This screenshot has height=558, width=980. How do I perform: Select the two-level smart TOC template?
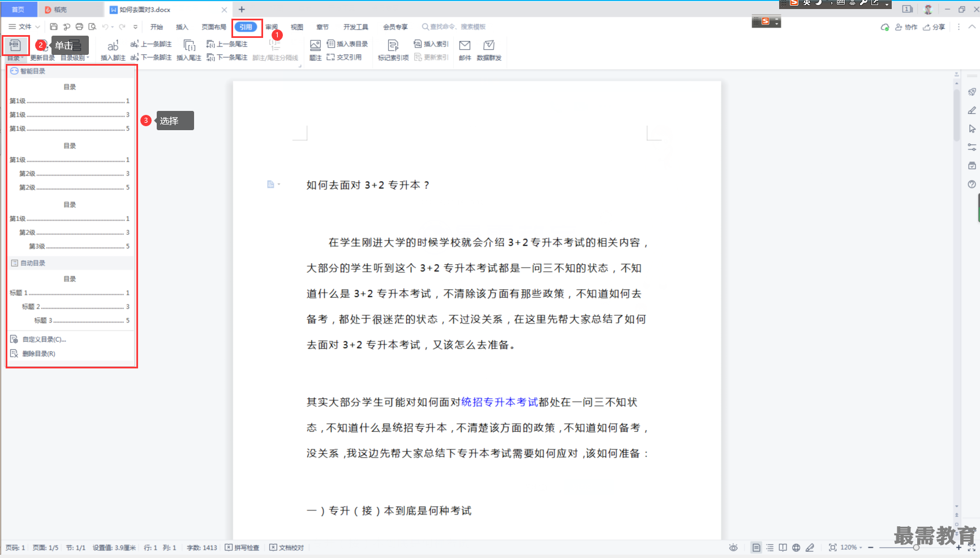click(x=70, y=166)
